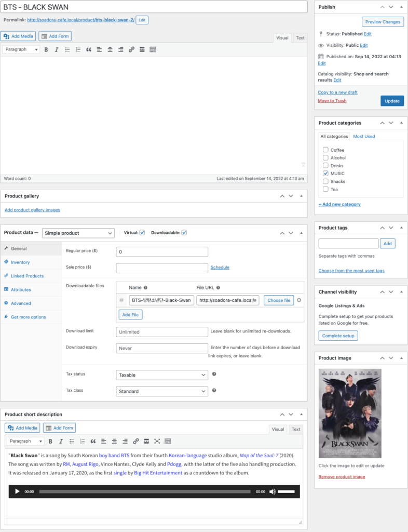Seek in the audio progress bar

coord(145,491)
